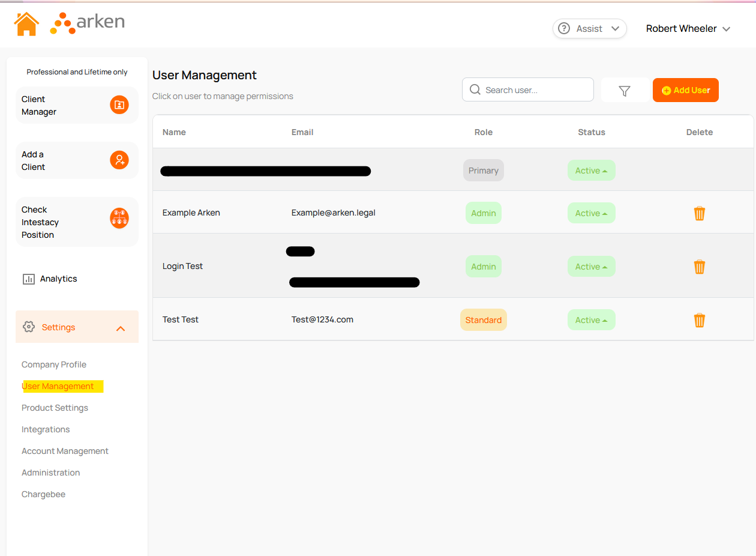
Task: Delete the Login Test user
Action: coord(699,267)
